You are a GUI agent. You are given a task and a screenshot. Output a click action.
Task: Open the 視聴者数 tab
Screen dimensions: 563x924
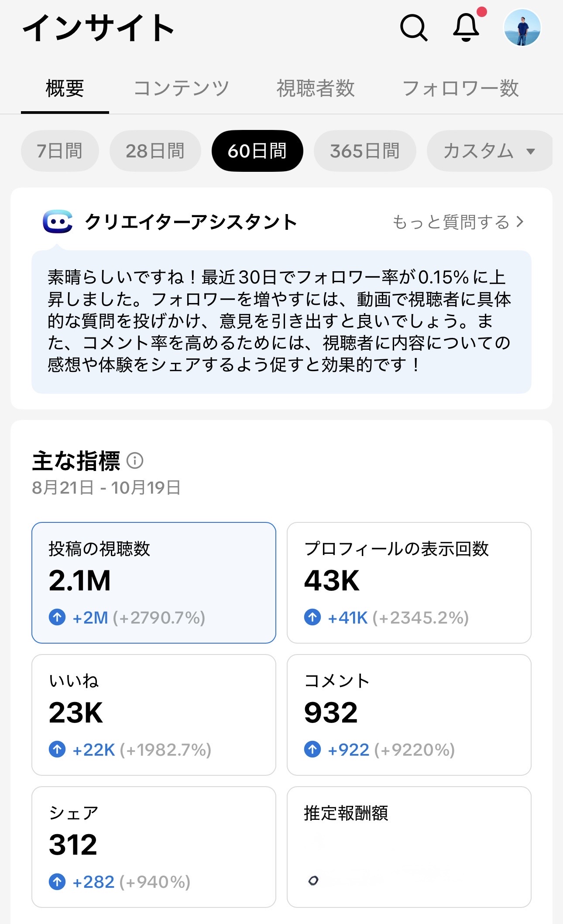(316, 88)
